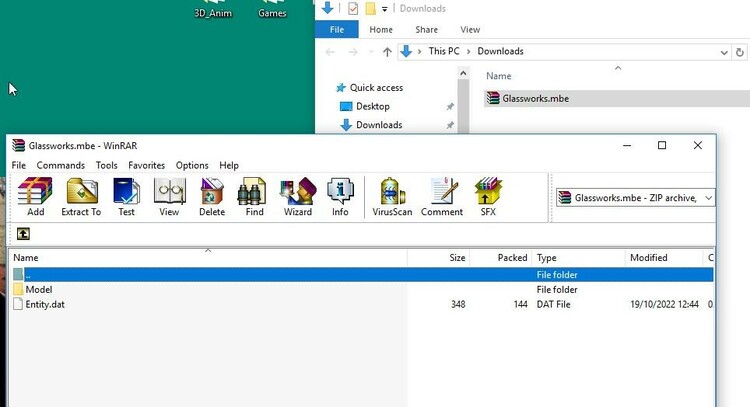Open the Options menu
The width and height of the screenshot is (750, 407).
(192, 165)
